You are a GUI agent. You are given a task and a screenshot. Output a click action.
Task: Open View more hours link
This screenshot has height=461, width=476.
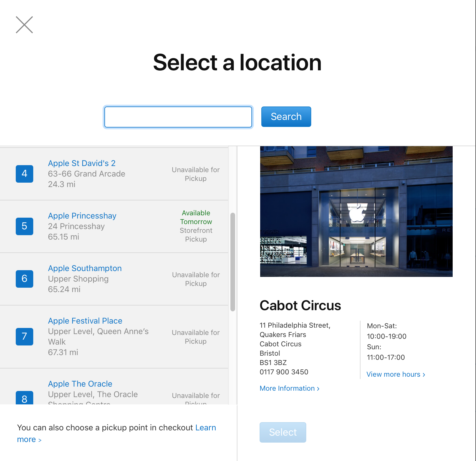click(x=396, y=374)
